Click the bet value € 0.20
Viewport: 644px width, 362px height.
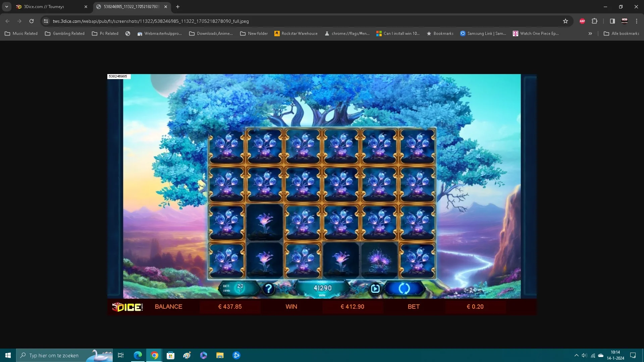click(475, 307)
